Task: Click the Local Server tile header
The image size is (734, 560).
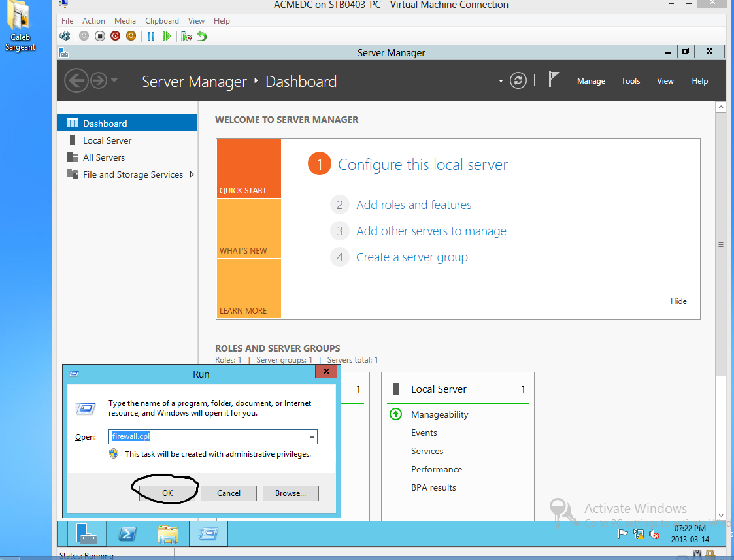Action: click(x=458, y=389)
